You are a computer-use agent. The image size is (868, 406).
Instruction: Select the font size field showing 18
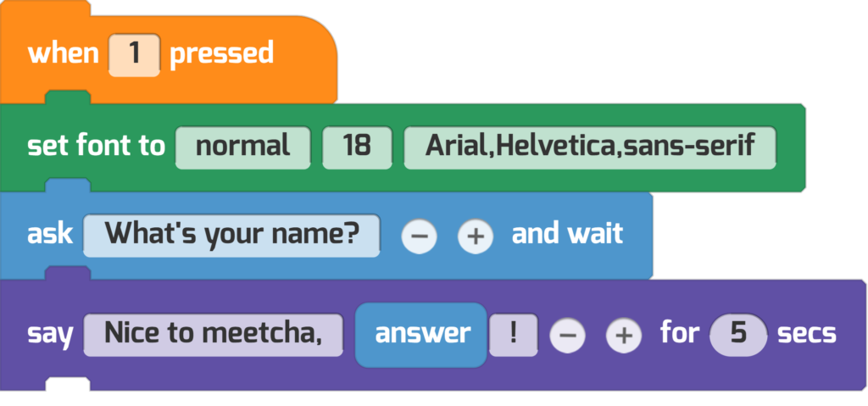[357, 147]
